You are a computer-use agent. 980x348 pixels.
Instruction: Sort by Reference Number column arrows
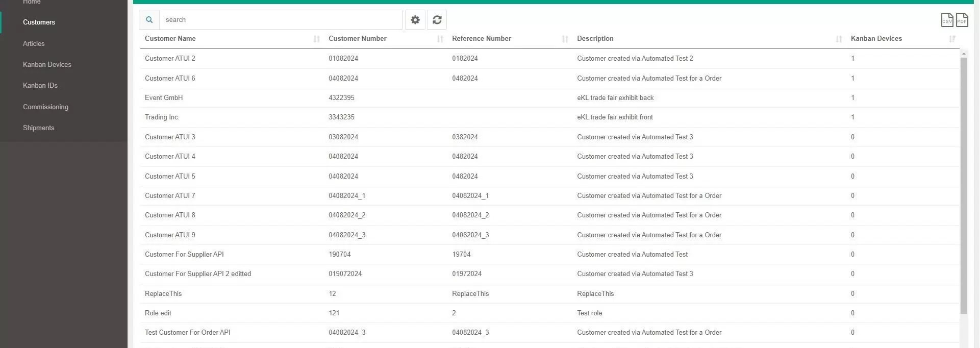click(565, 39)
